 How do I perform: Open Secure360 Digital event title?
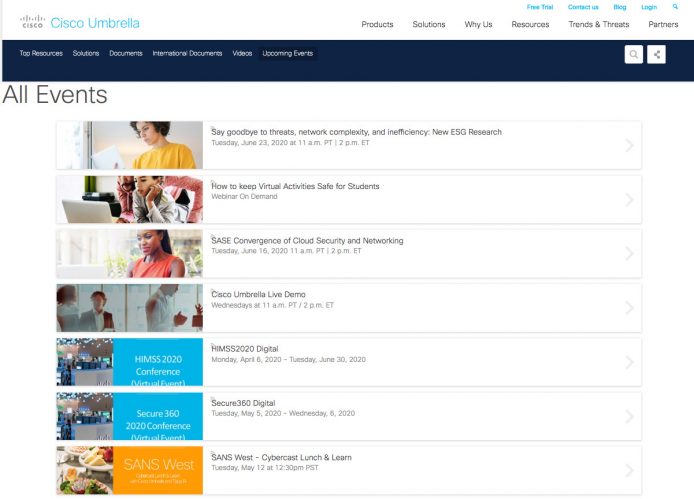pyautogui.click(x=243, y=403)
